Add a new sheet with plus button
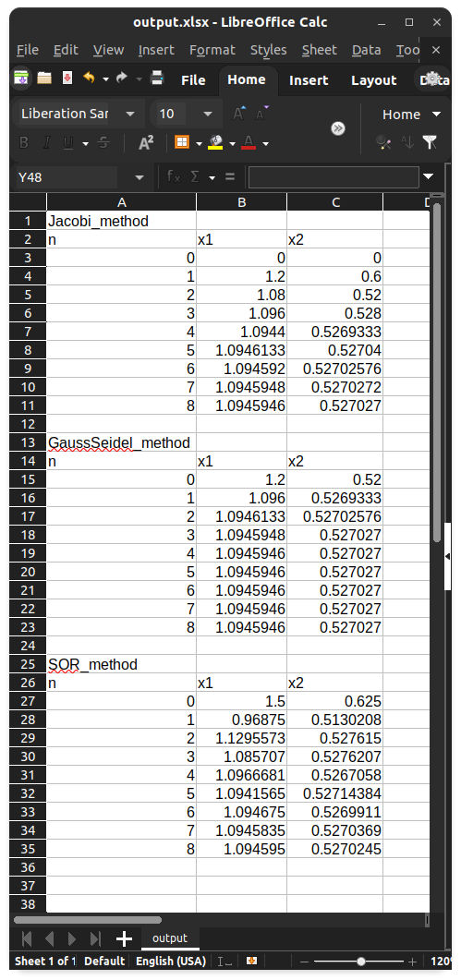The image size is (461, 980). (124, 938)
